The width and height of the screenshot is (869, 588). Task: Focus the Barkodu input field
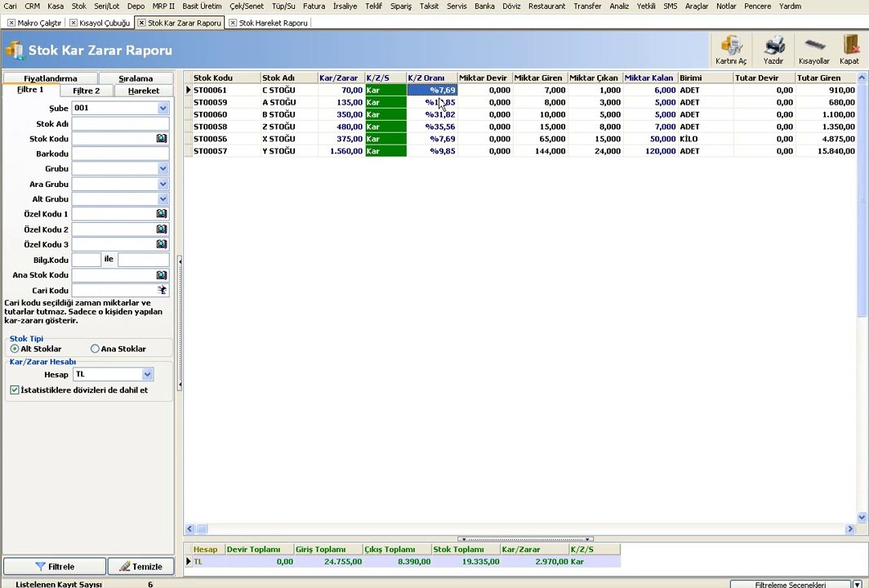click(x=120, y=154)
